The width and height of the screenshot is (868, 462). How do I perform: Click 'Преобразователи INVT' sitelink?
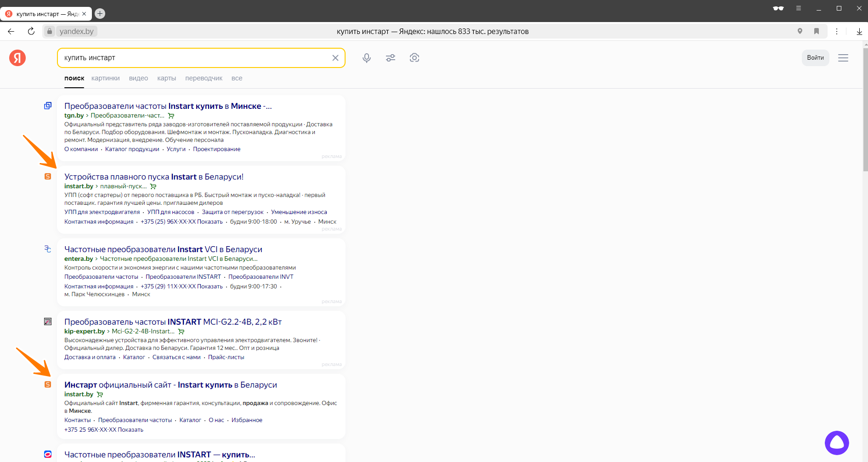[x=261, y=277]
